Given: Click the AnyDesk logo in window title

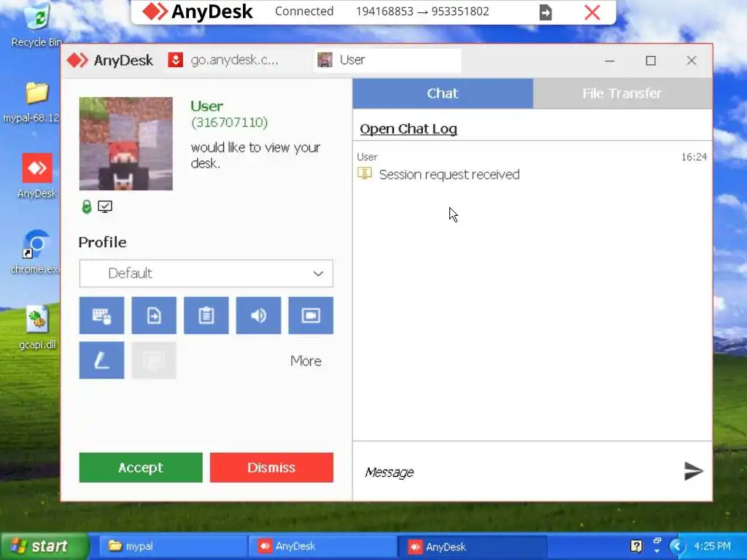Looking at the screenshot, I should click(110, 60).
